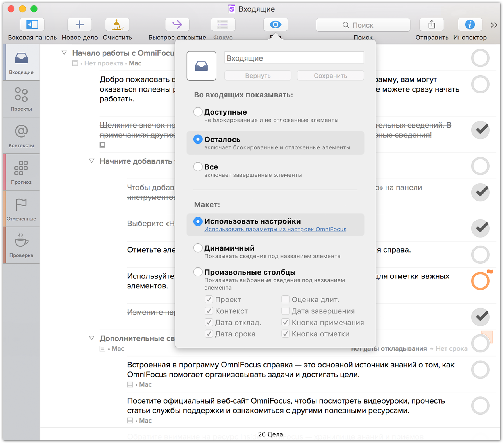Click the Нет срока due date label
The width and height of the screenshot is (504, 445).
click(x=451, y=349)
